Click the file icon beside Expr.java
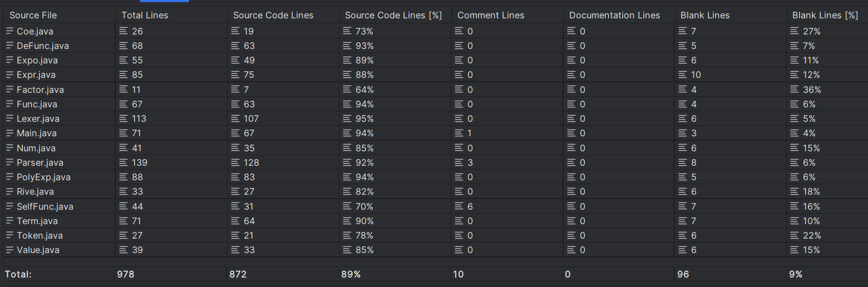 (9, 75)
